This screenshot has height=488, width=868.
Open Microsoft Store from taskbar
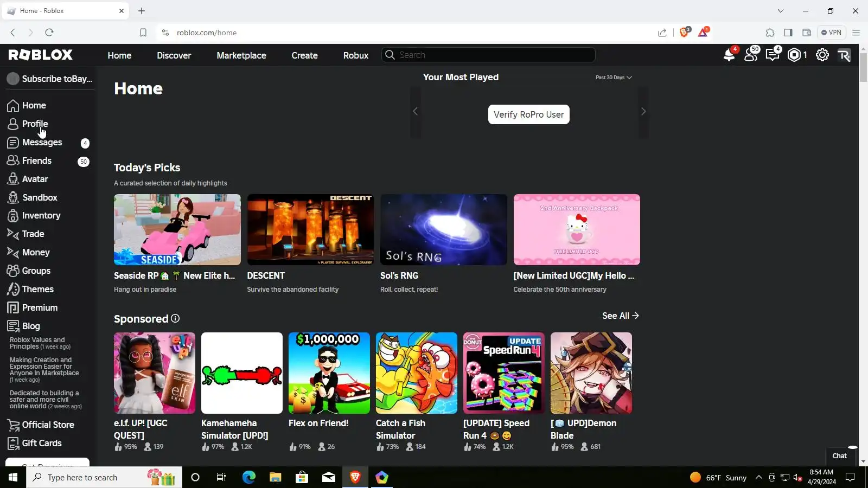pos(302,477)
